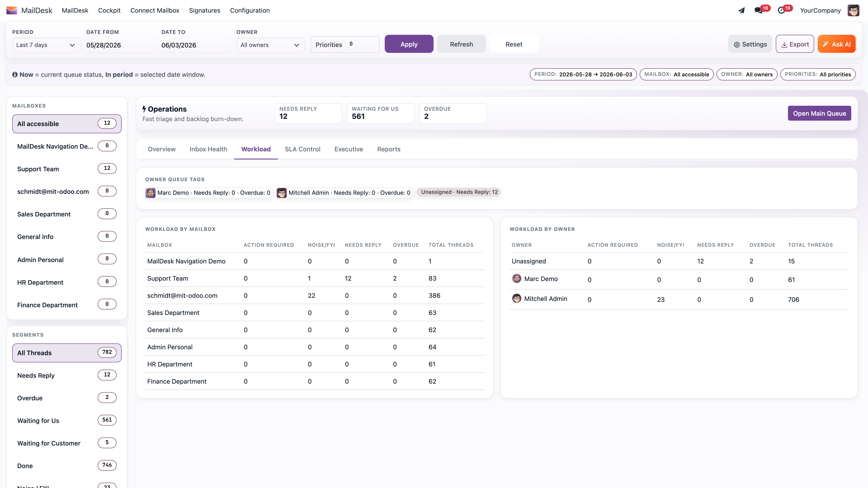Click Marc Demo avatar in workload by owner table
Screen dimensions: 868x488
point(517,279)
